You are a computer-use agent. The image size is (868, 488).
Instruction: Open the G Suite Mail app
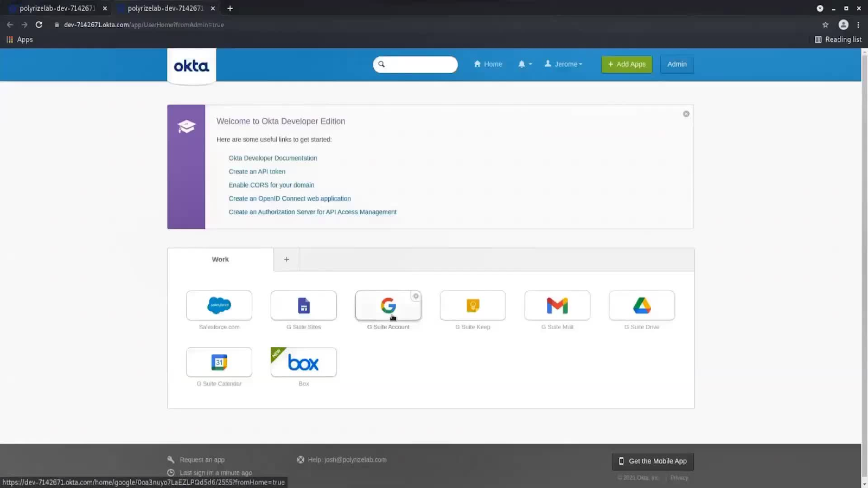point(558,305)
